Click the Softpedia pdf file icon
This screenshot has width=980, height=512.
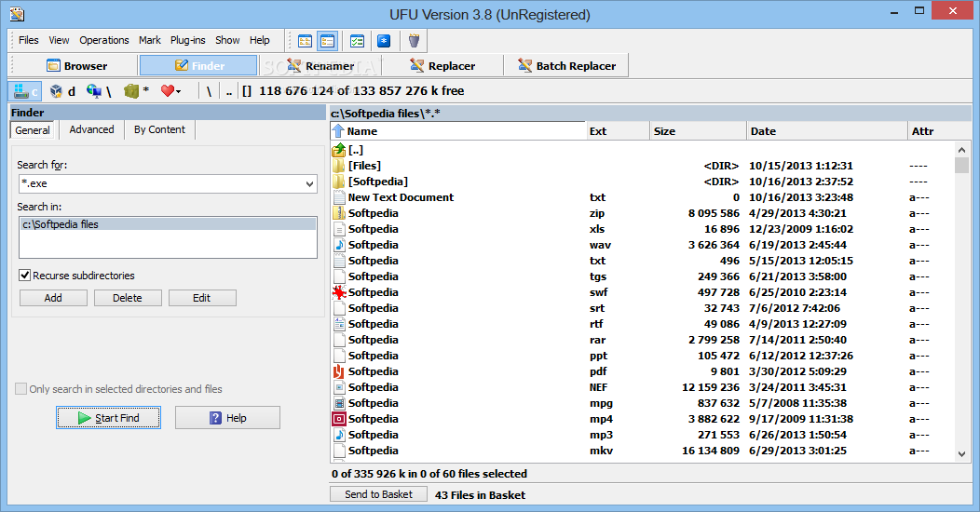coord(339,371)
